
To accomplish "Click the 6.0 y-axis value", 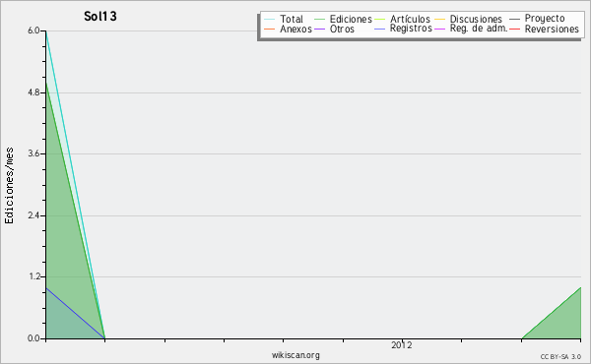I will (x=33, y=30).
